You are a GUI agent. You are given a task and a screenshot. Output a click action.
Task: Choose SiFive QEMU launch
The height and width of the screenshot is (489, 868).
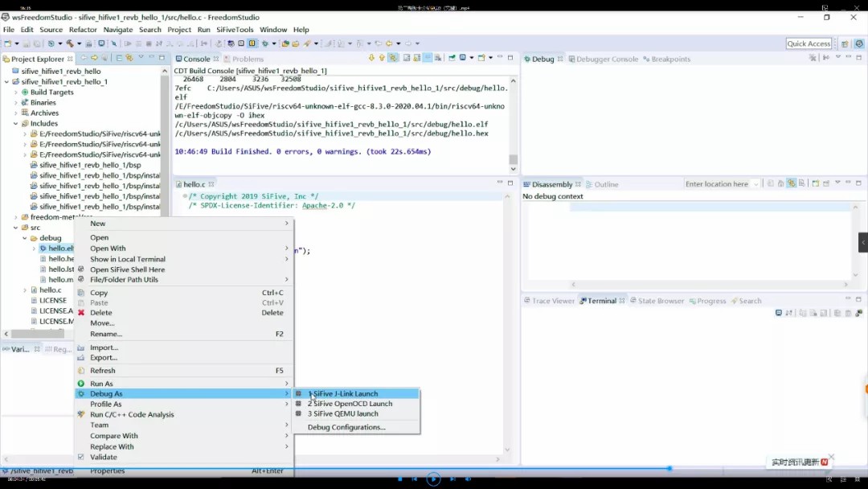357,413
